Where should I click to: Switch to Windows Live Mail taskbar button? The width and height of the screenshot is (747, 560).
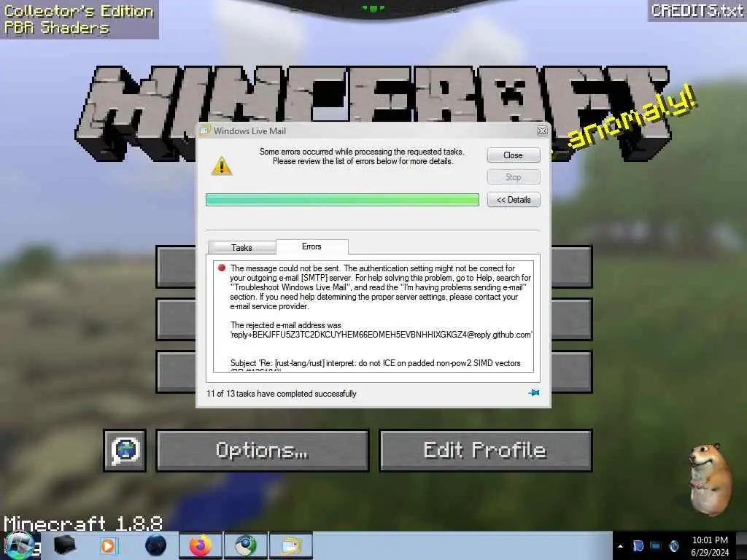pos(291,545)
